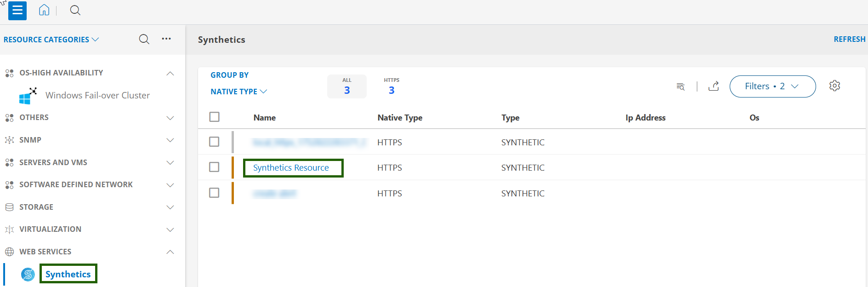The image size is (868, 287).
Task: Search within resource categories panel
Action: pyautogui.click(x=144, y=39)
